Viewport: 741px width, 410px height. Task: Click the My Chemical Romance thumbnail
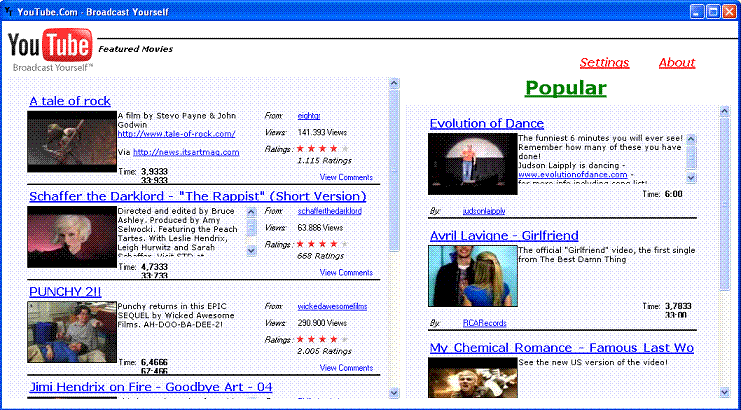473,377
